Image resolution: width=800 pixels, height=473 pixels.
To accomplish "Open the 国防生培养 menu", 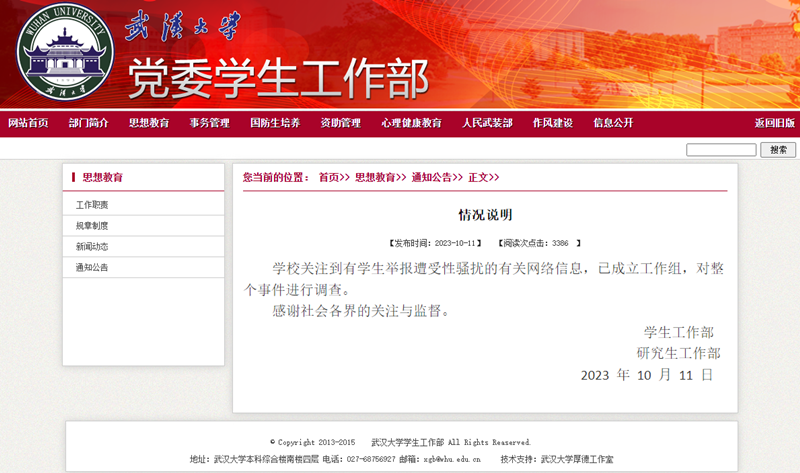I will 274,123.
